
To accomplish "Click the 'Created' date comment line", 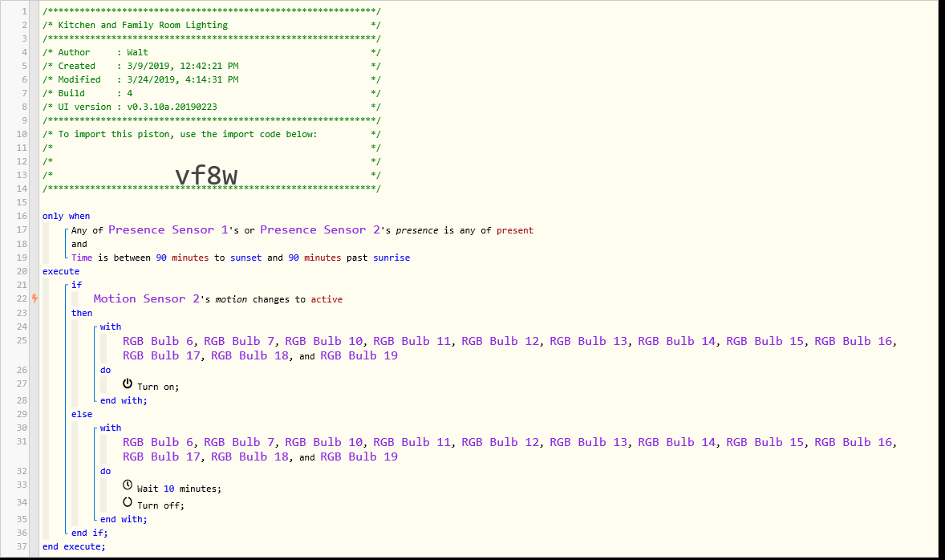I will point(212,66).
